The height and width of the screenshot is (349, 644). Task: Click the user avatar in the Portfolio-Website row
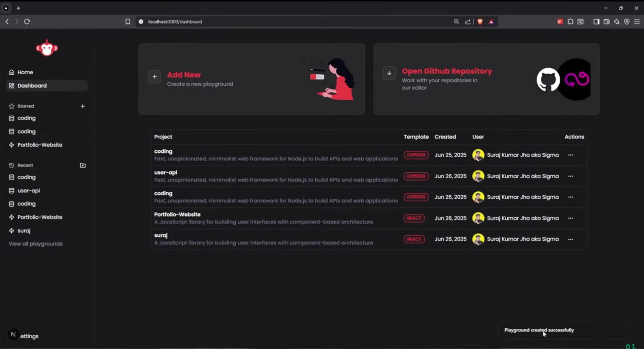click(x=478, y=218)
